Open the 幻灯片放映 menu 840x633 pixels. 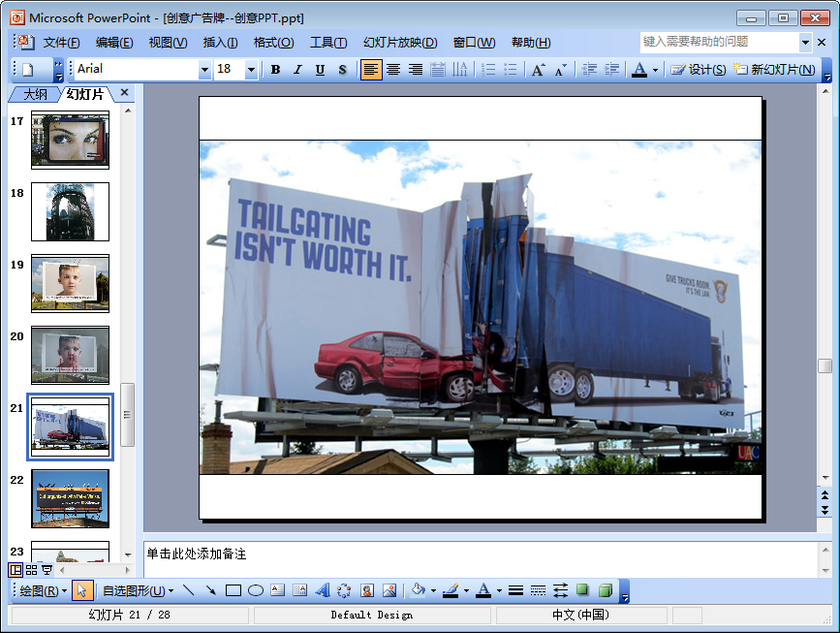pyautogui.click(x=400, y=43)
